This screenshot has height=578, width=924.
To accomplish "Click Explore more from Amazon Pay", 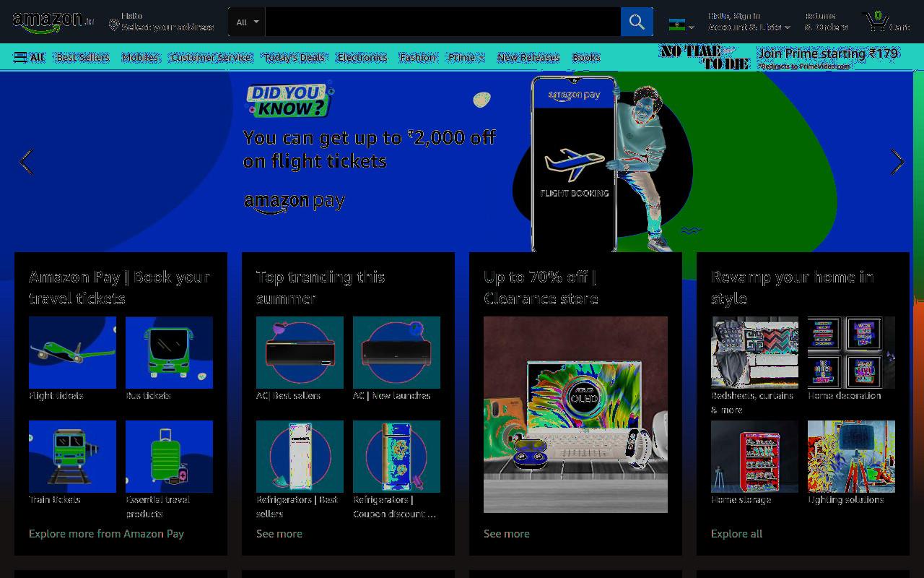I will (x=106, y=533).
